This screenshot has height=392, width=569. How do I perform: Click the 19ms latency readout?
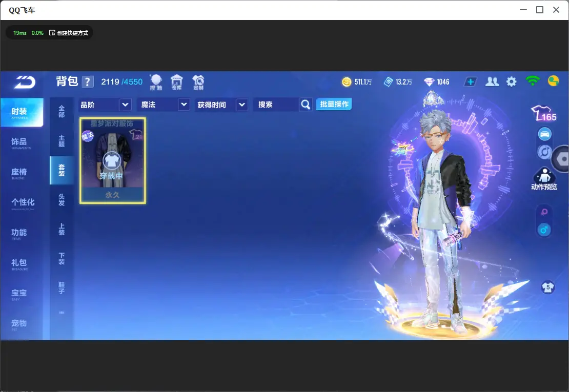coord(20,33)
